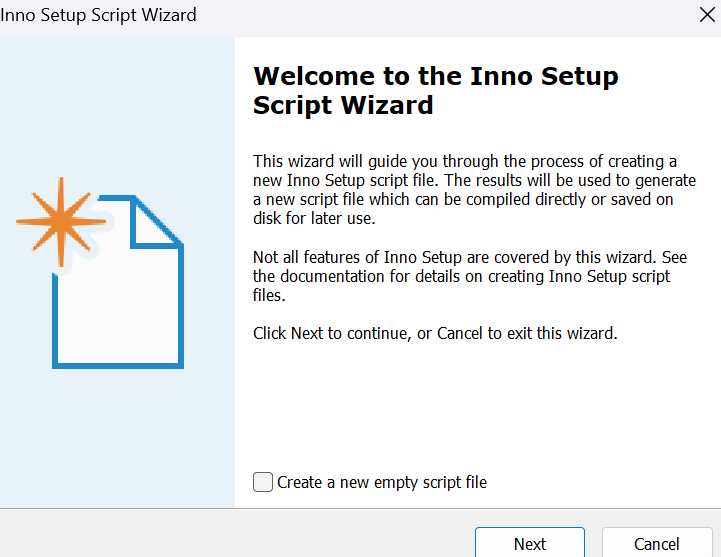Viewport: 721px width, 557px height.
Task: Click the paragraph about features not covered
Action: [x=469, y=276]
